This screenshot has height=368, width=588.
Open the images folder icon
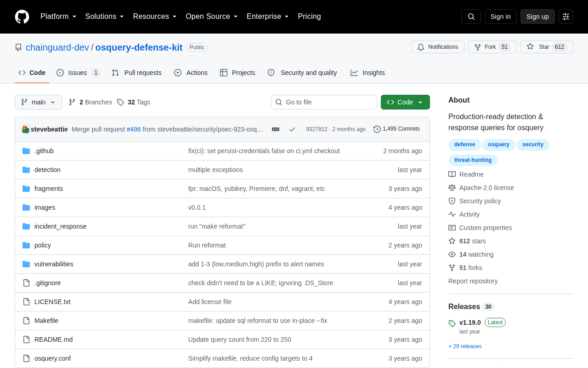[26, 207]
